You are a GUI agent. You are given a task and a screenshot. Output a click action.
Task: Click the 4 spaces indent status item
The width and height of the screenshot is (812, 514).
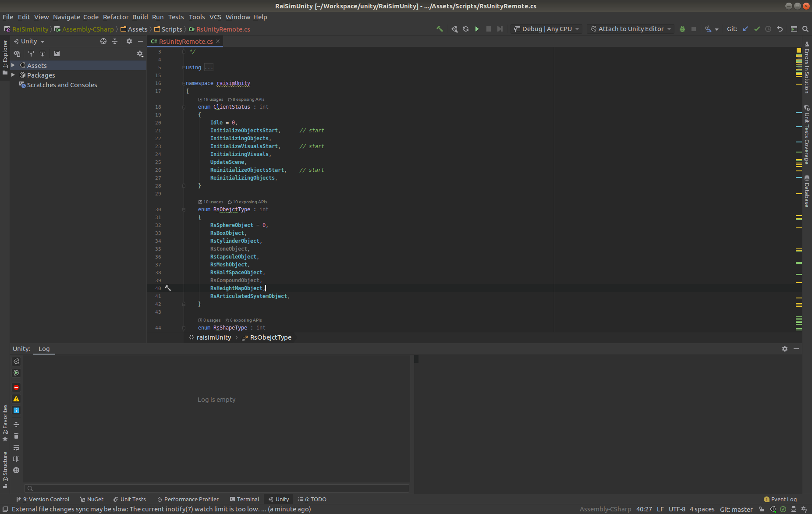(x=702, y=509)
